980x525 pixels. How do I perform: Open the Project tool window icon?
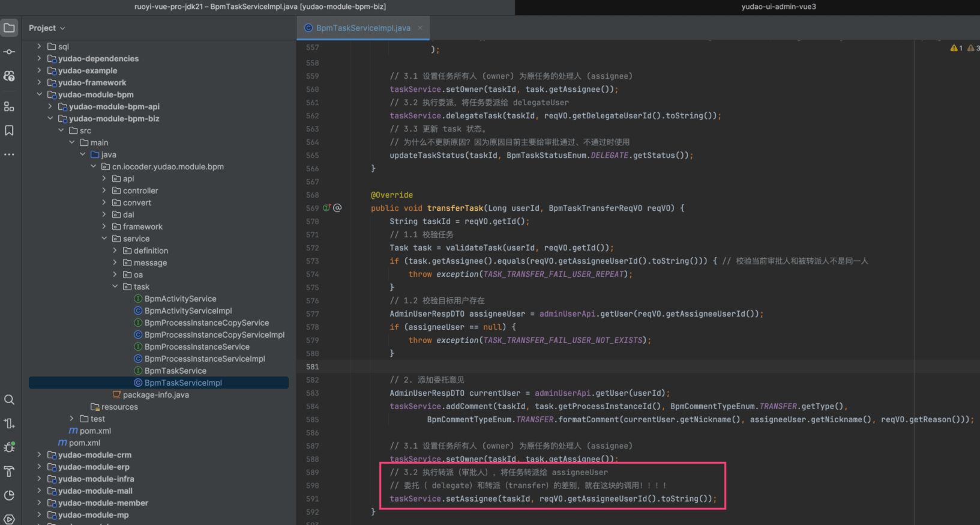[x=10, y=28]
